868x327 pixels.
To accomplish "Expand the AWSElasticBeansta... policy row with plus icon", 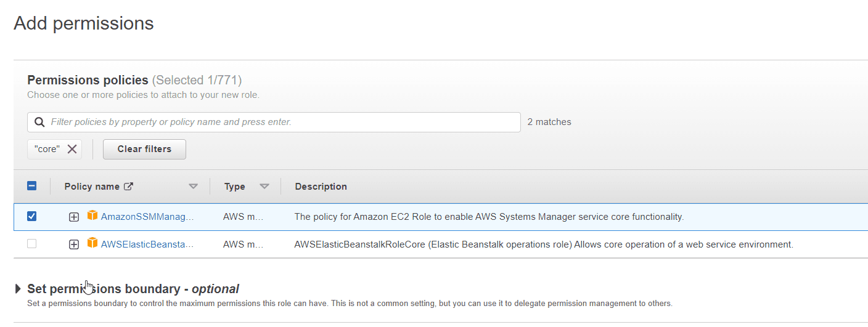I will point(74,244).
